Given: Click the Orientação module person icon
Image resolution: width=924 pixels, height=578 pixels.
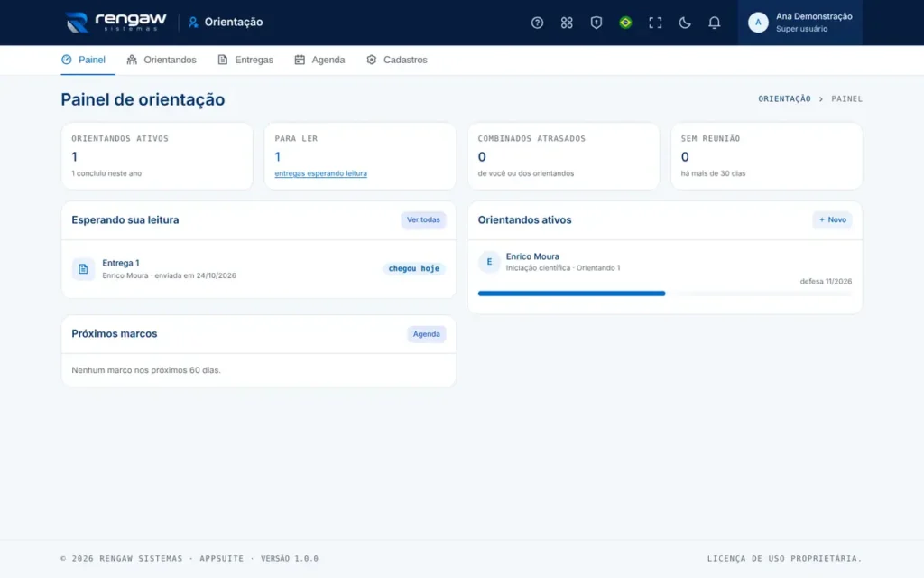Looking at the screenshot, I should (193, 23).
